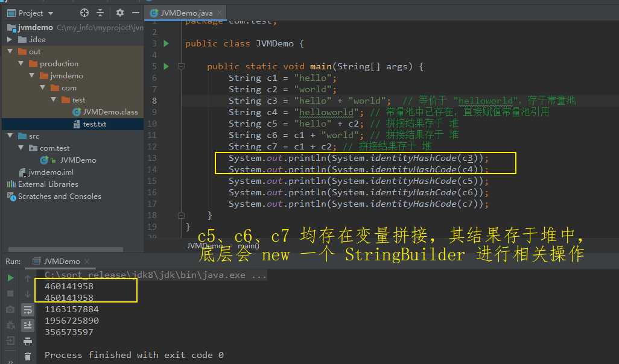Collapse the com folder
The image size is (619, 364).
42,87
